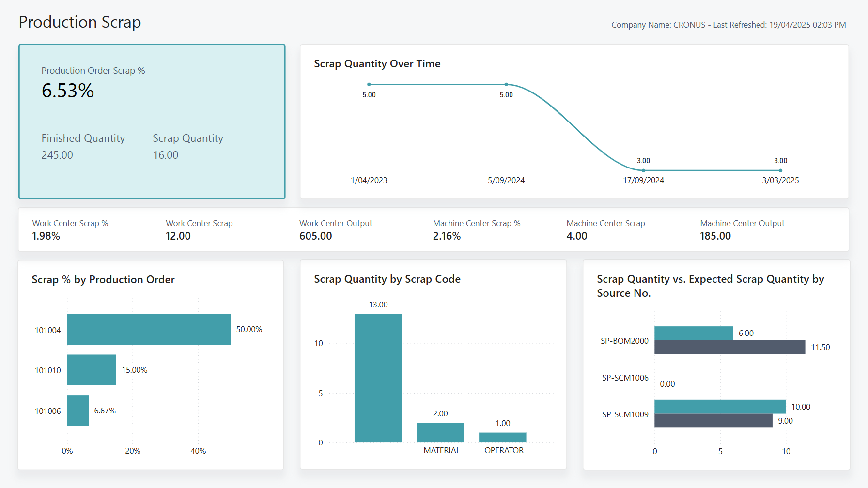Click the final 3.00 point dated 3/03/2025
The image size is (868, 488).
780,170
